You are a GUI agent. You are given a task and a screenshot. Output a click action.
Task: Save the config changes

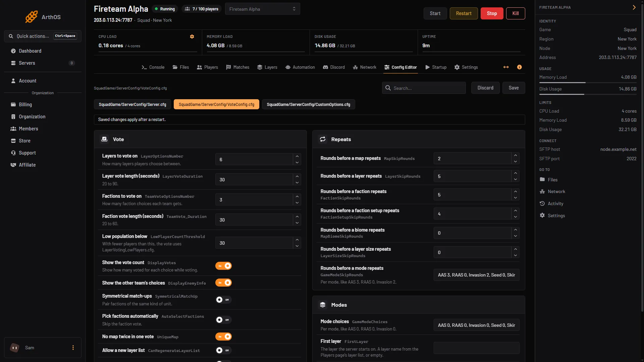coord(514,88)
